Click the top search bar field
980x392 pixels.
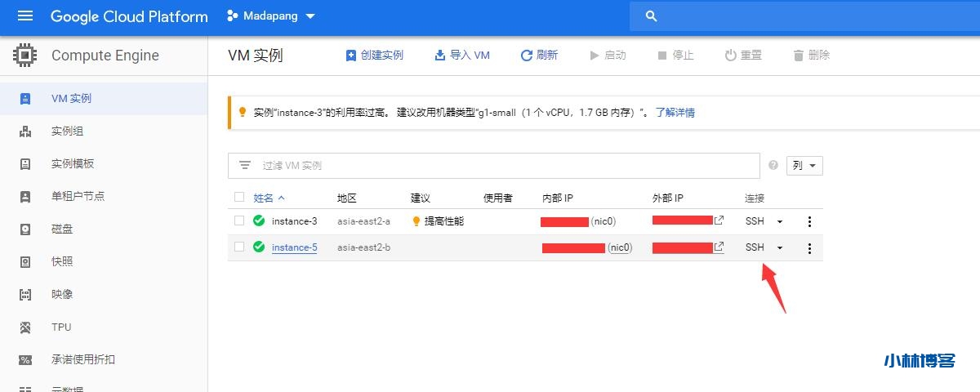tap(804, 16)
